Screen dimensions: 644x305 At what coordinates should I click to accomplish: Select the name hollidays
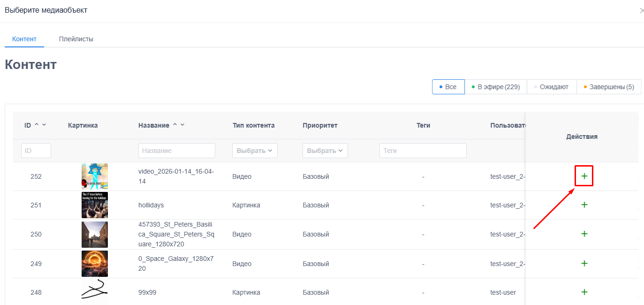point(151,205)
